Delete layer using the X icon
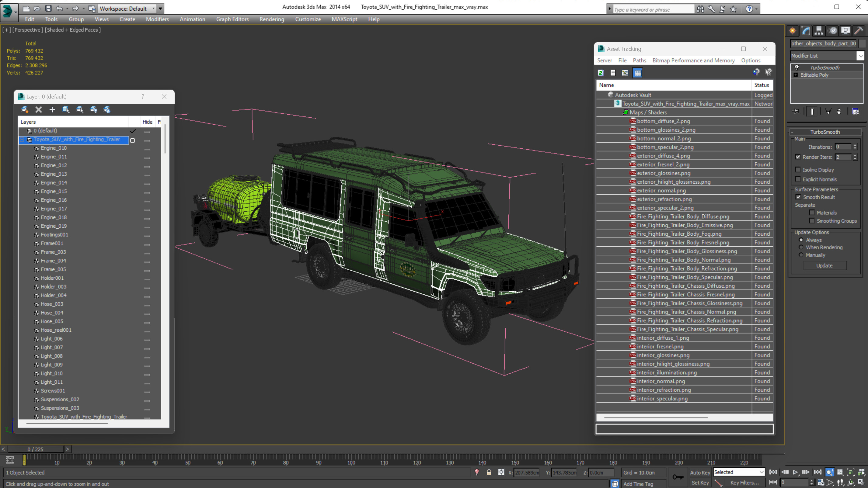 click(x=38, y=109)
